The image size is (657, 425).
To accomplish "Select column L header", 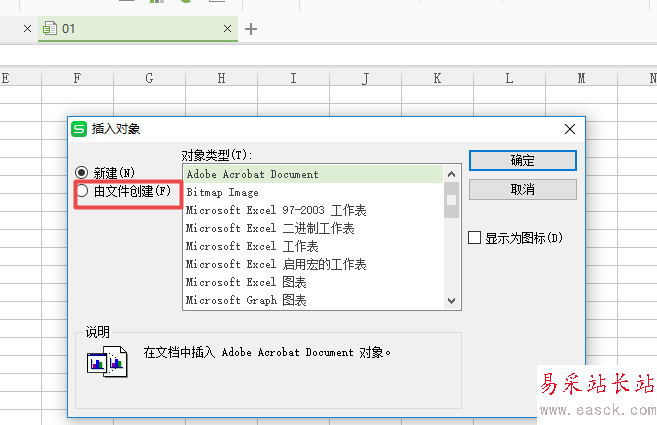I will [509, 78].
